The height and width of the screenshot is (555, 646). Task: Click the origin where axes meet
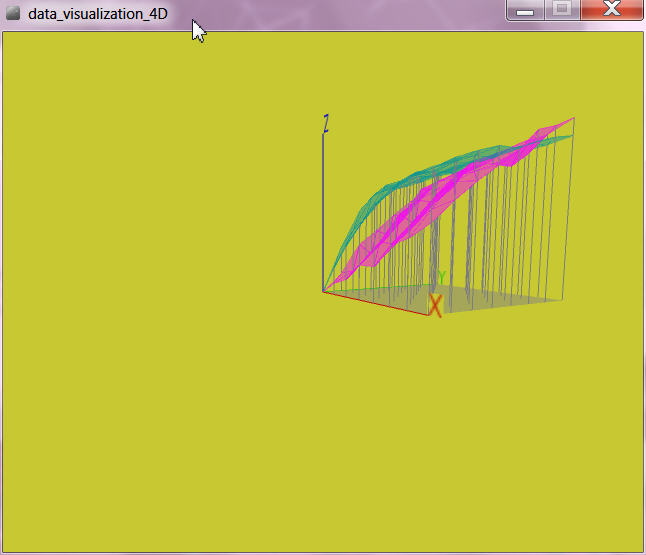[x=324, y=291]
